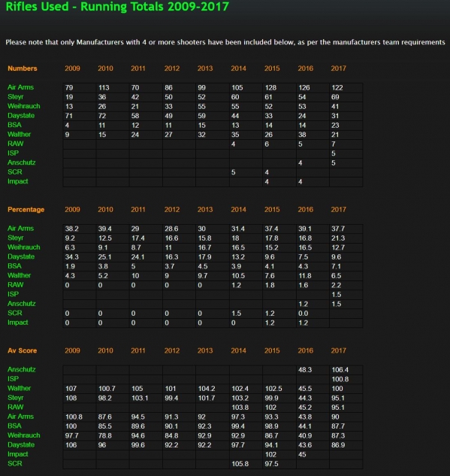Select 'Steyr' row label in Numbers table
The image size is (450, 476).
(16, 96)
